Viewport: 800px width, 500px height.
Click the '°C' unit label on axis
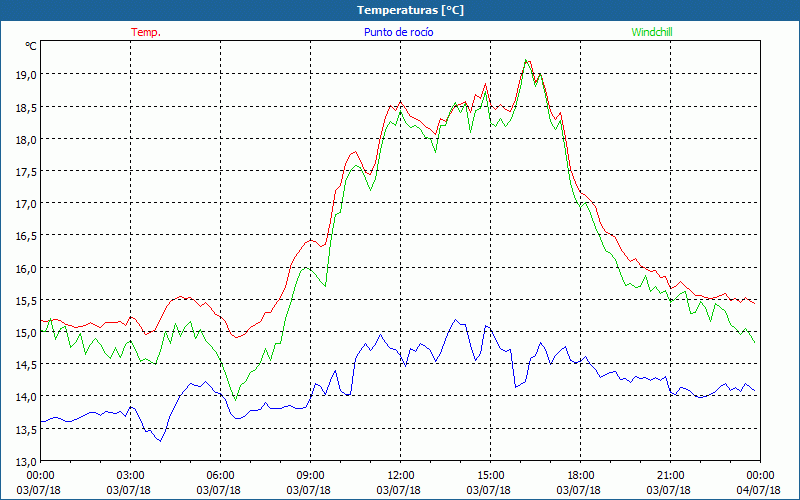(31, 46)
